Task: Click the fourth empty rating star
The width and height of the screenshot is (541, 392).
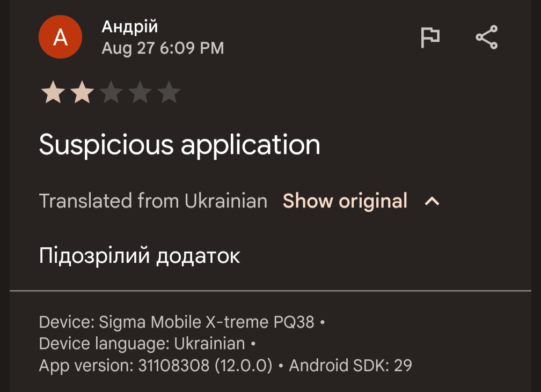Action: coord(140,93)
